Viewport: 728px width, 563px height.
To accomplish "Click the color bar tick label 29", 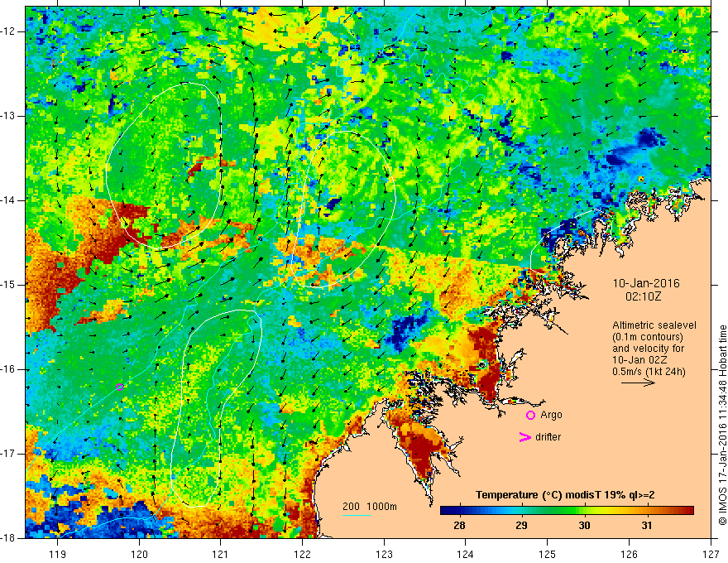I will point(521,526).
